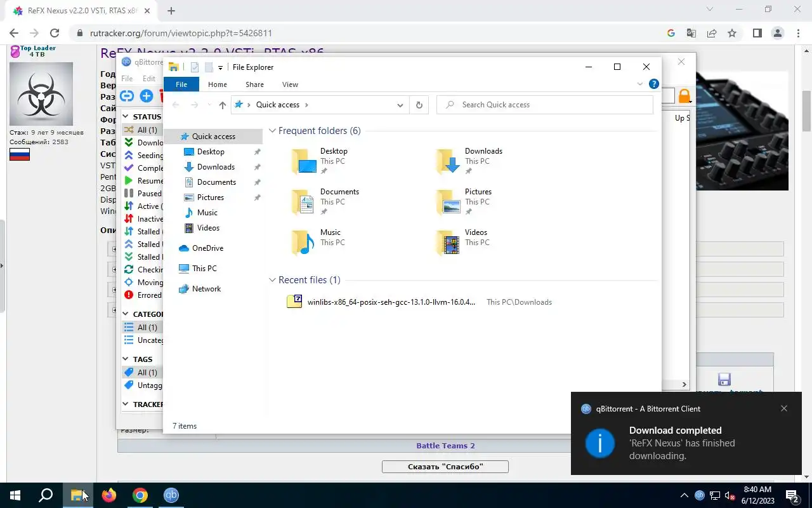Open the Windows Start menu
812x508 pixels.
(15, 495)
